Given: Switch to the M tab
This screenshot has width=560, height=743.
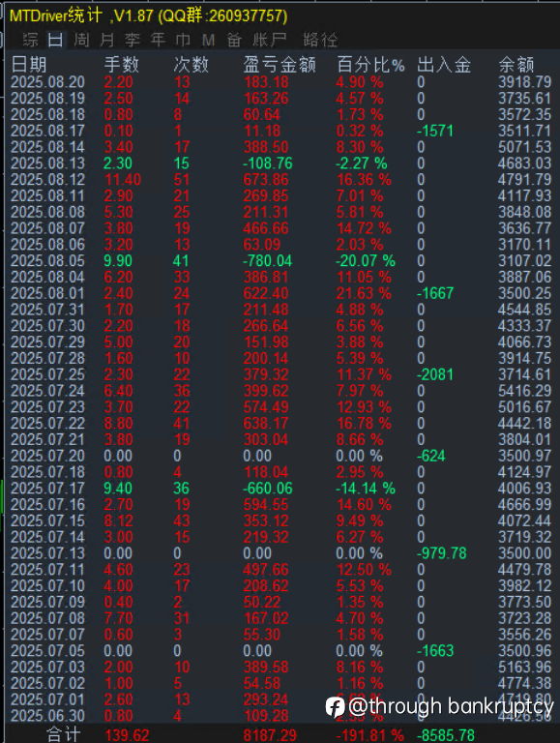Looking at the screenshot, I should (x=208, y=40).
